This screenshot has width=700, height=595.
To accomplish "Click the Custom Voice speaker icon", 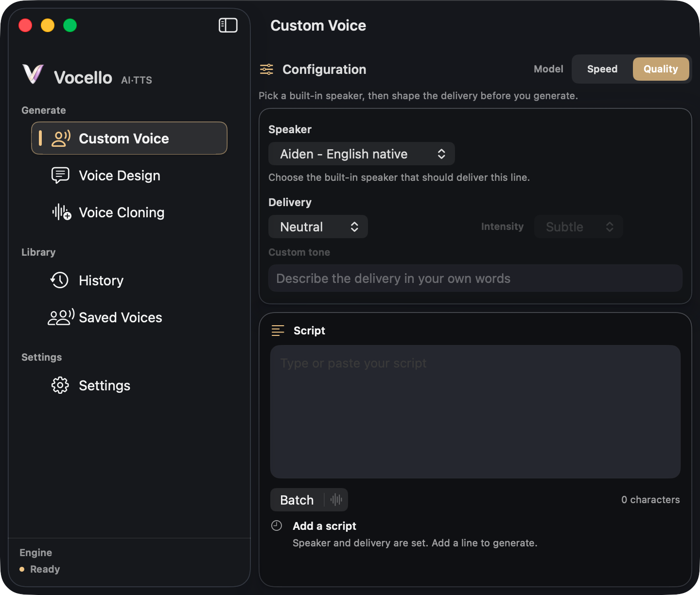I will tap(61, 139).
